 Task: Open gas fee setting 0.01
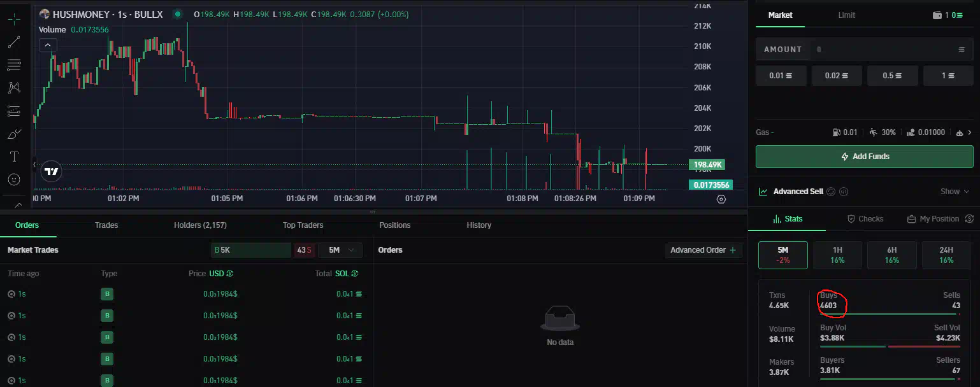tap(845, 132)
